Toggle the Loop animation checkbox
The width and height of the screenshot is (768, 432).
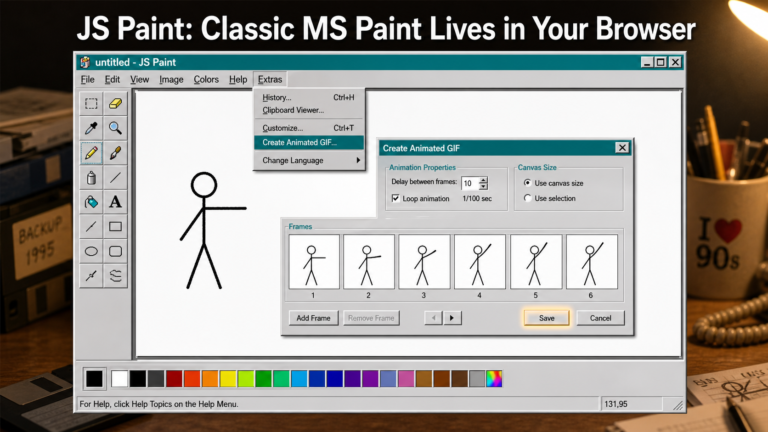[395, 198]
